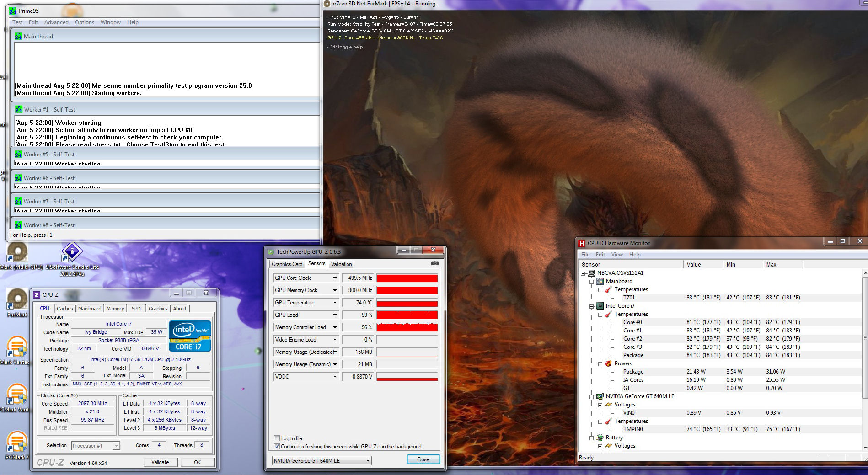Image resolution: width=868 pixels, height=475 pixels.
Task: Click the Intel Core i7 chip icon in tree
Action: pyautogui.click(x=600, y=306)
